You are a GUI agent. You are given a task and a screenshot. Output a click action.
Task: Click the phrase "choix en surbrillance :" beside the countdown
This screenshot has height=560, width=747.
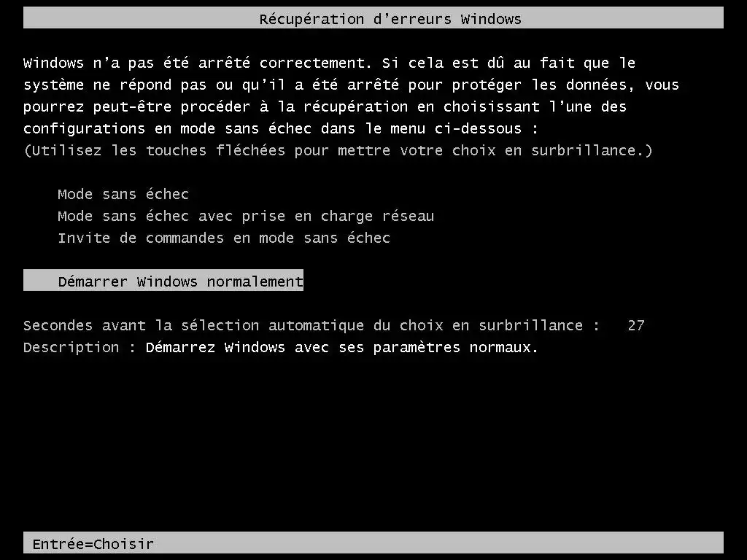[x=499, y=325]
